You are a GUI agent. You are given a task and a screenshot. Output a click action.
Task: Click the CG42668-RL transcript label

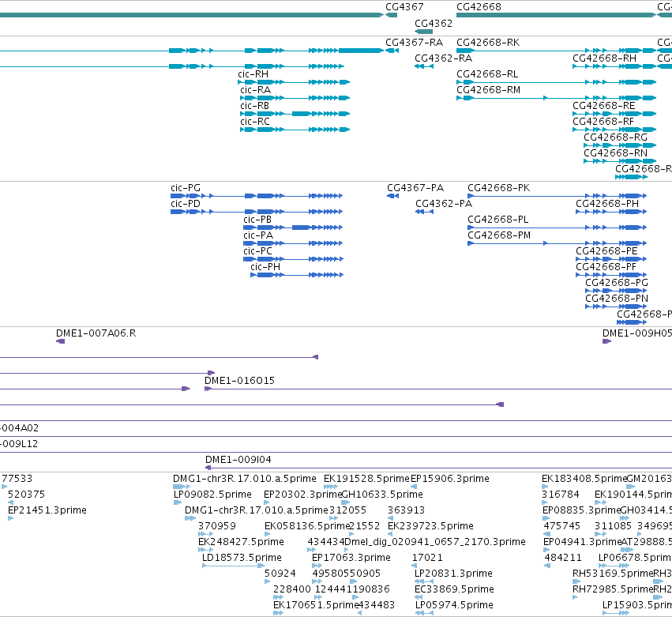coord(487,74)
